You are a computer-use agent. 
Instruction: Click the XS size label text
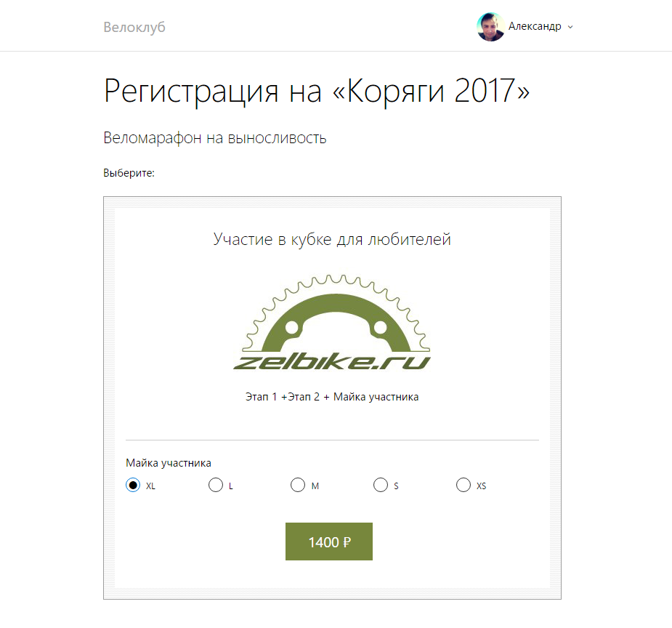point(481,486)
